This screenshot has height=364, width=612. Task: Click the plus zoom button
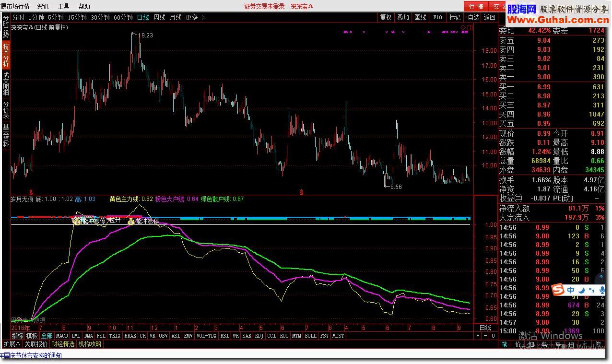pos(478,336)
